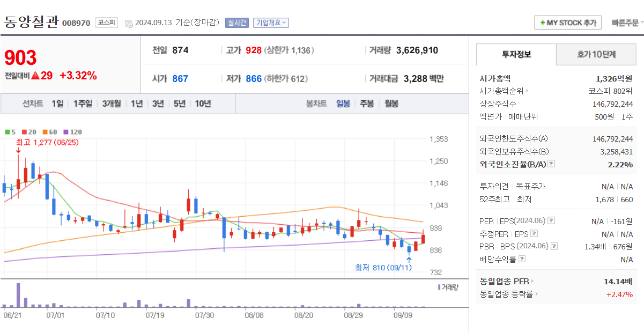Select the 1년 line chart period
This screenshot has height=332, width=644.
(x=137, y=104)
